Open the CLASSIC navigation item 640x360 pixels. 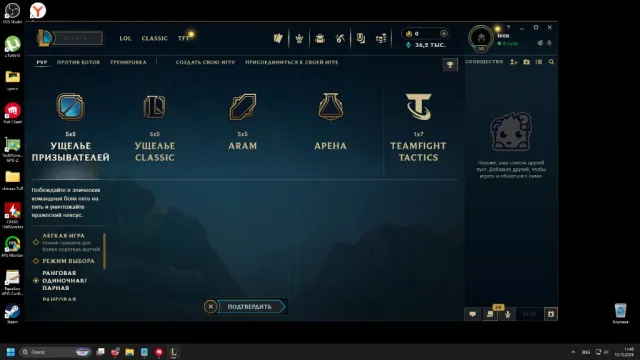tap(154, 38)
